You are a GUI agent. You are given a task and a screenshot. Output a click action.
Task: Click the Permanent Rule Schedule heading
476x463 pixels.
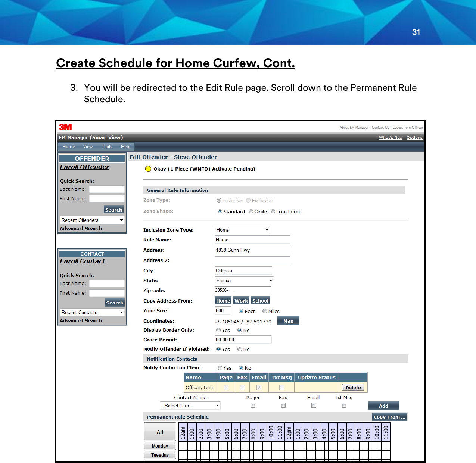tap(178, 417)
